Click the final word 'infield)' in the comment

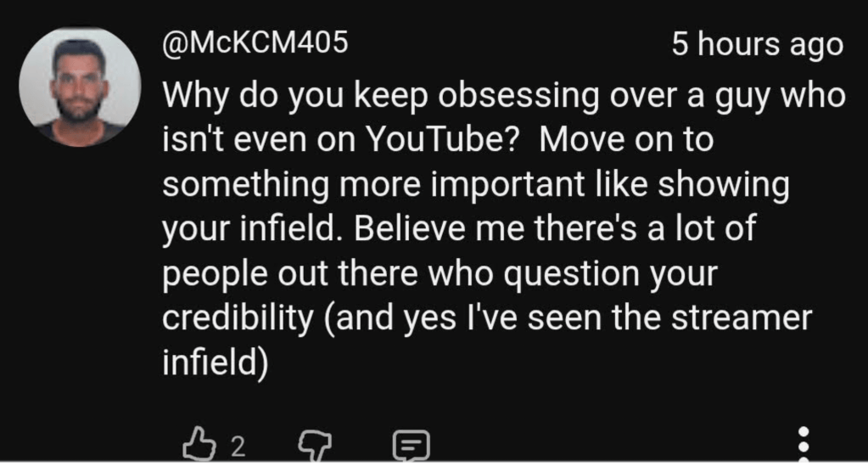[x=216, y=362]
